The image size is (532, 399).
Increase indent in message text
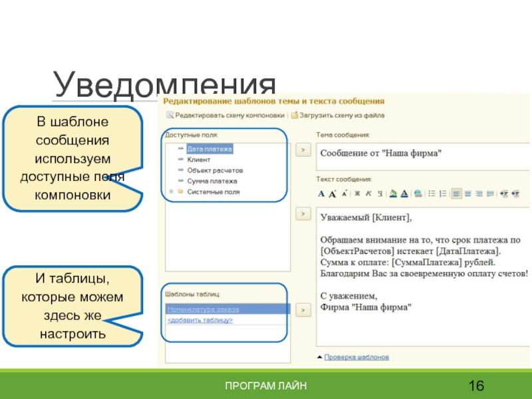[x=504, y=194]
